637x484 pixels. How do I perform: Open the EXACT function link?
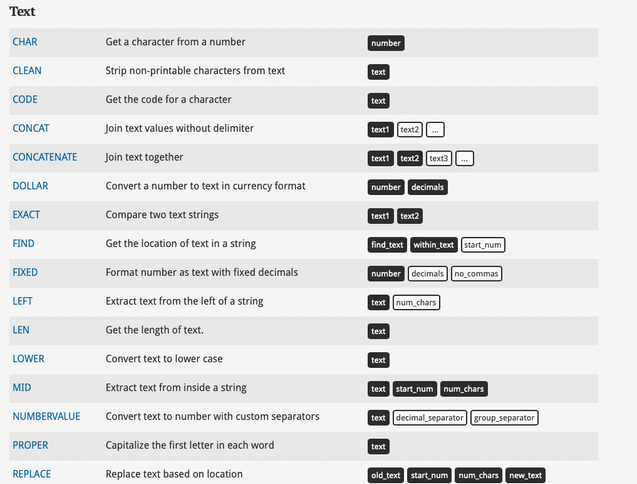pyautogui.click(x=26, y=215)
